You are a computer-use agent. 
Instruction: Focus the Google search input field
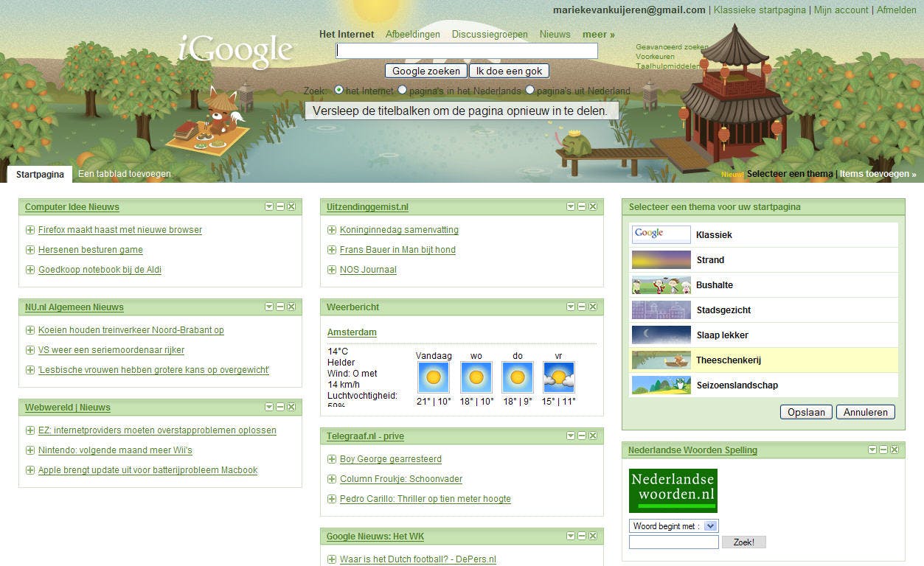tap(467, 51)
